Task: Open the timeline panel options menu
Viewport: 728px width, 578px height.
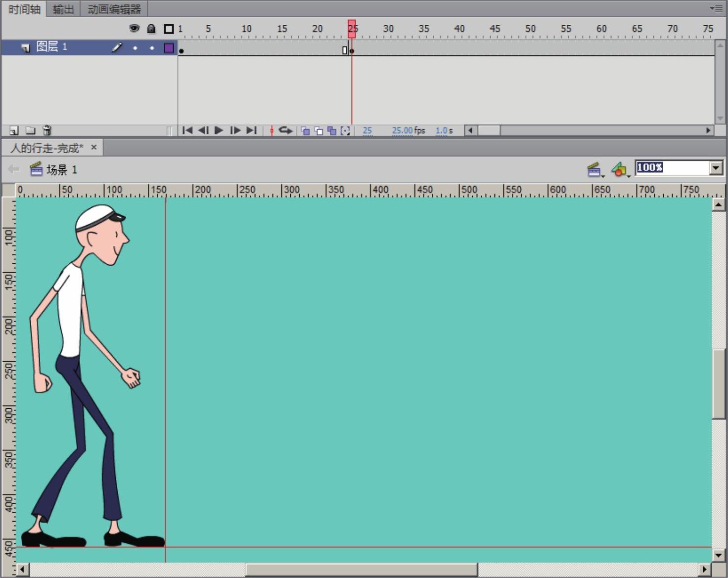Action: point(716,8)
